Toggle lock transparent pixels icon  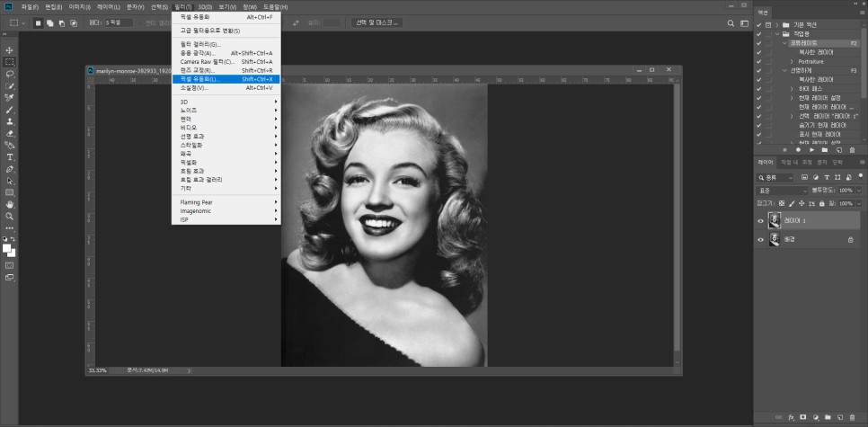pyautogui.click(x=782, y=204)
